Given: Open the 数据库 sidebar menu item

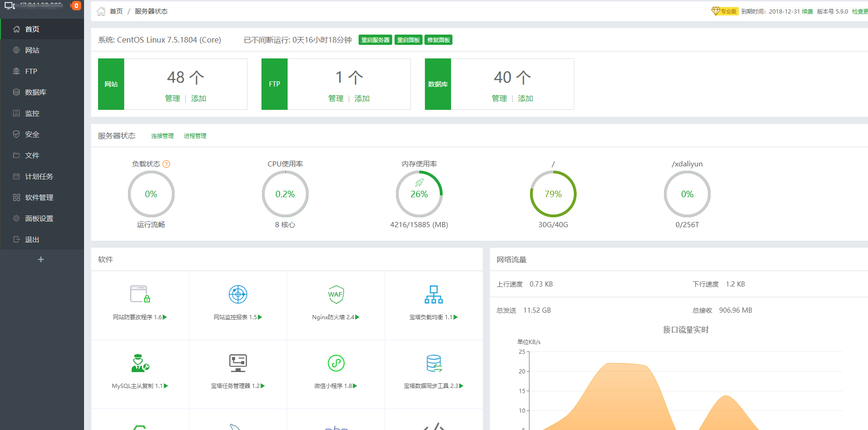Looking at the screenshot, I should pos(42,92).
